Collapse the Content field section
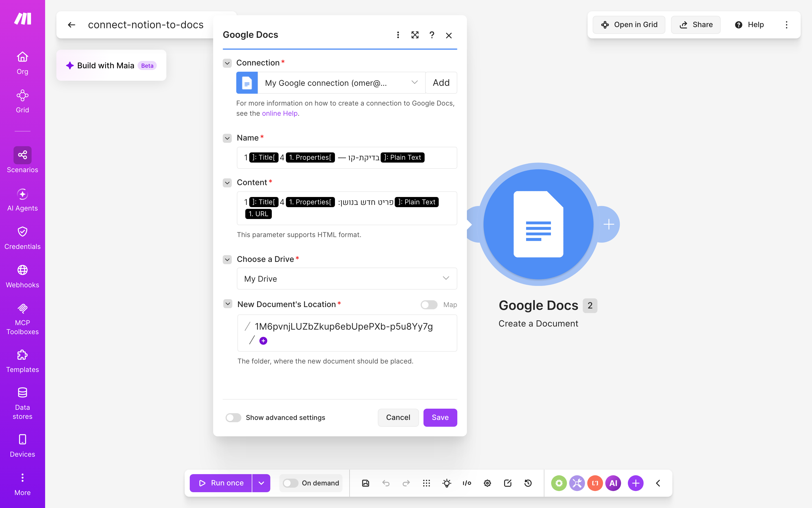Viewport: 812px width, 508px height. pos(227,183)
